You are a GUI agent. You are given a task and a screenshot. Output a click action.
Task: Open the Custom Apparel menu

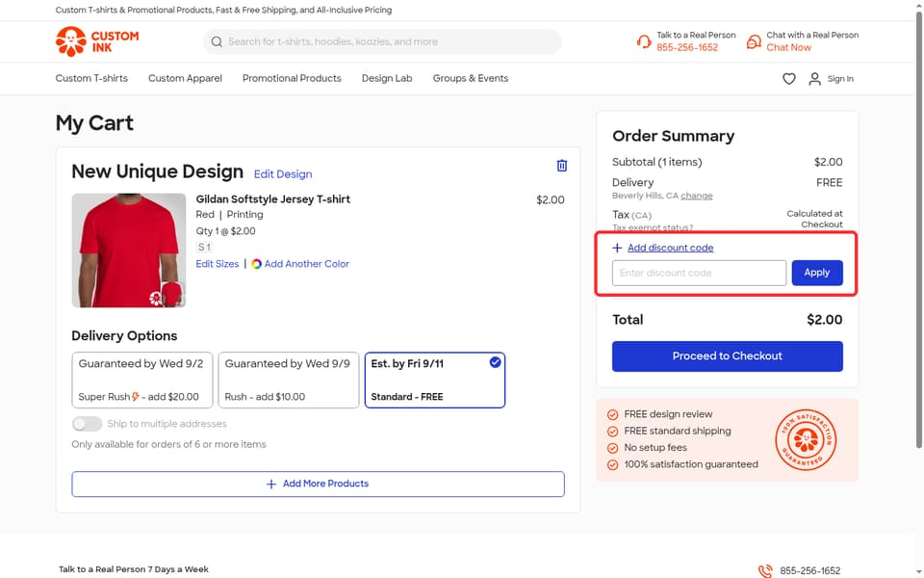pos(185,78)
